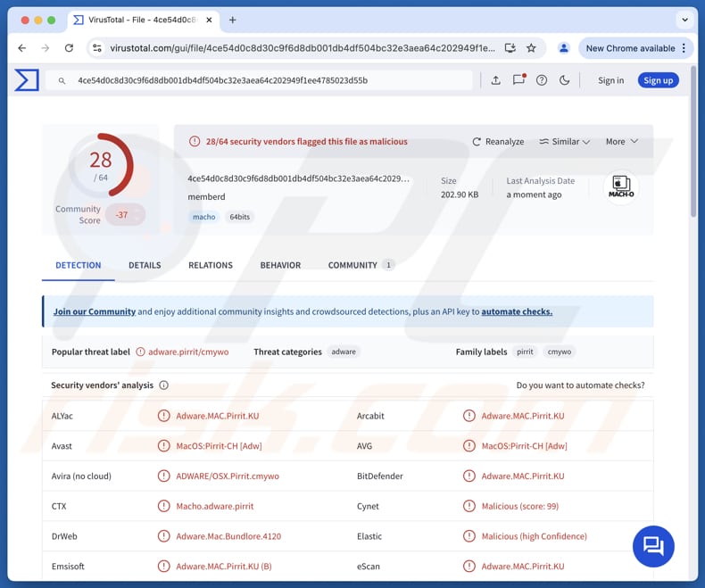Click the VirusTotal logo icon
The width and height of the screenshot is (705, 588).
coord(27,80)
